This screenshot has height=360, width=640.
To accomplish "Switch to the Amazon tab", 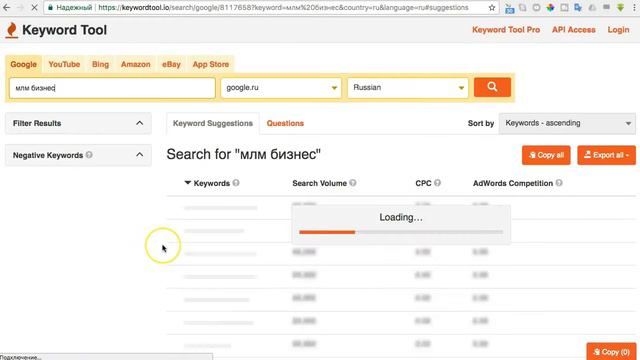I will click(x=136, y=64).
